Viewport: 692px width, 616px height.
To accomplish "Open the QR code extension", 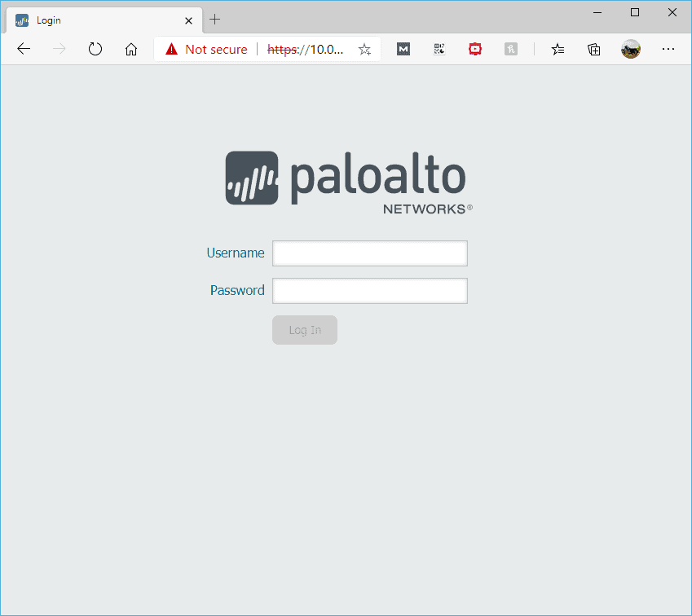I will 439,49.
